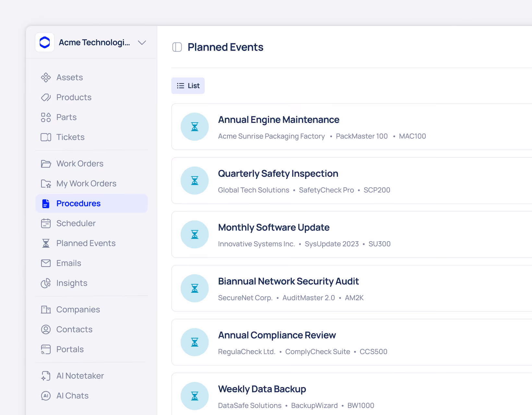Select the Biannual Network Security Audit card
Viewport: 532px width, 415px height.
pos(352,288)
